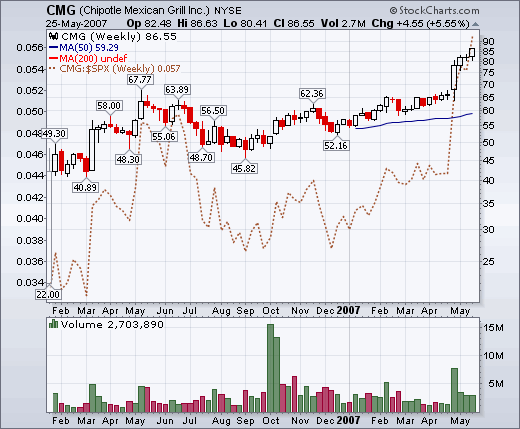
Task: Click the 'Hi 86.63' high value
Action: pyautogui.click(x=197, y=24)
